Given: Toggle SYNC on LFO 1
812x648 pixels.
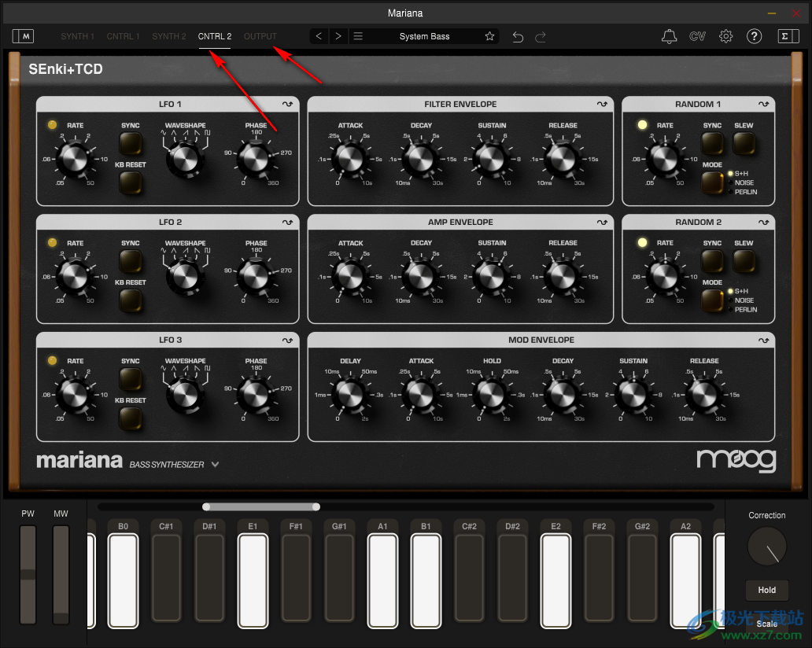Looking at the screenshot, I should tap(131, 144).
